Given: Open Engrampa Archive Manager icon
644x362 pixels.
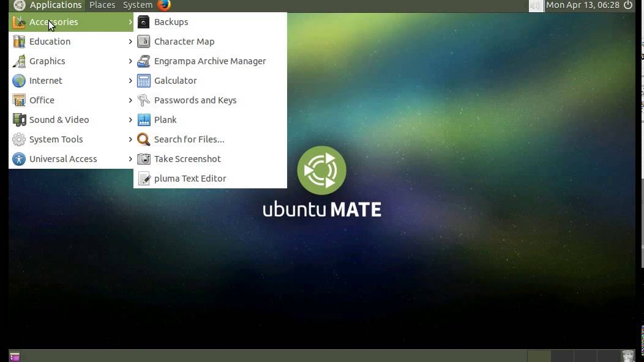Looking at the screenshot, I should point(143,61).
